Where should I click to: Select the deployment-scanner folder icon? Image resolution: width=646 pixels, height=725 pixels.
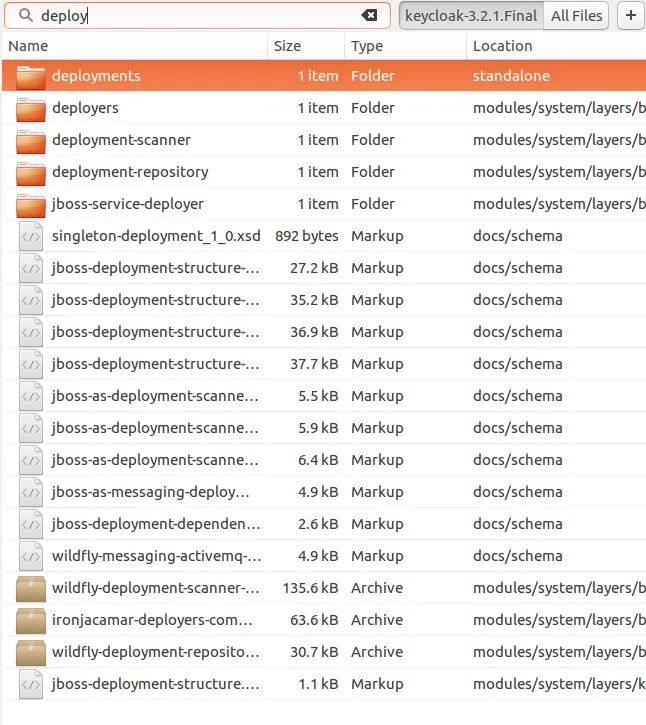[31, 141]
